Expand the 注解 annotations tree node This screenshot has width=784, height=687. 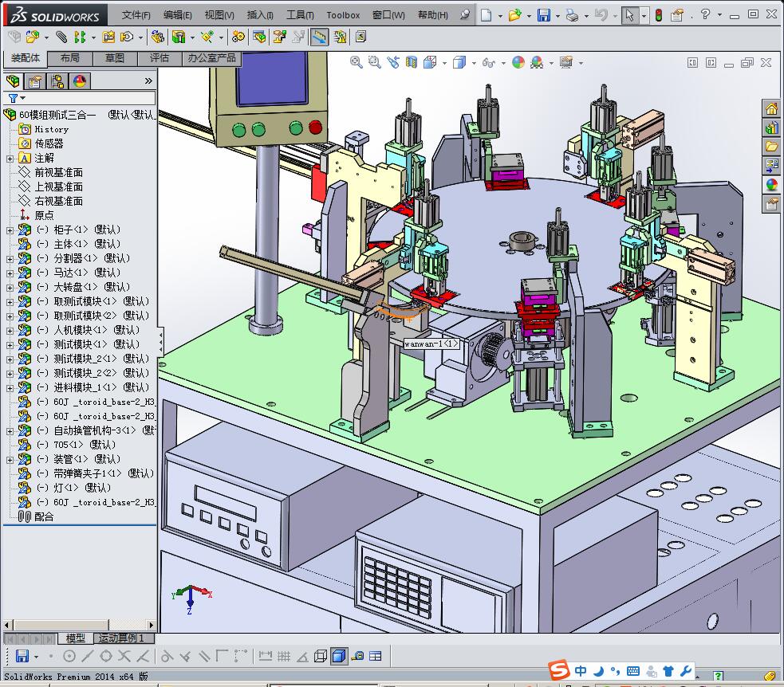pos(10,158)
